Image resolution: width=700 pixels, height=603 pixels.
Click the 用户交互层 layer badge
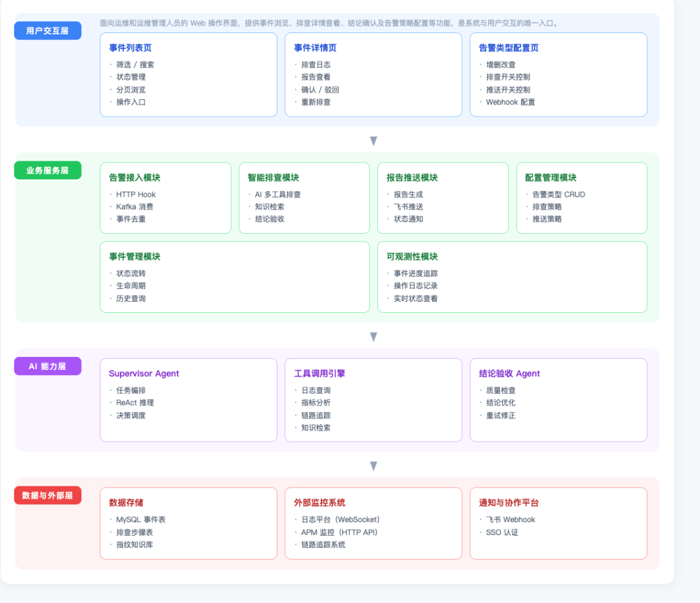pos(48,31)
